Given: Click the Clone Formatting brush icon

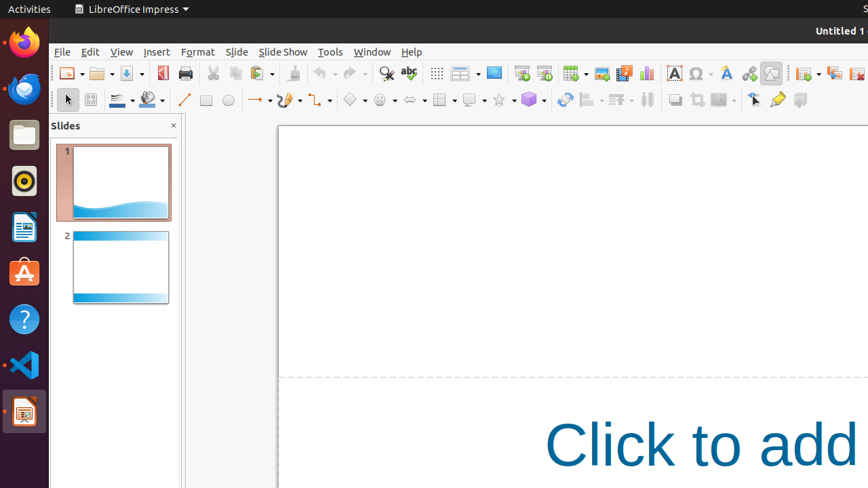Looking at the screenshot, I should coord(294,73).
